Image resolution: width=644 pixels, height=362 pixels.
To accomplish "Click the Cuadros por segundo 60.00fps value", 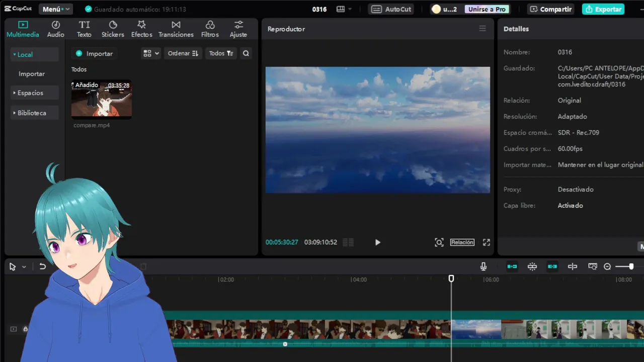I will (570, 149).
